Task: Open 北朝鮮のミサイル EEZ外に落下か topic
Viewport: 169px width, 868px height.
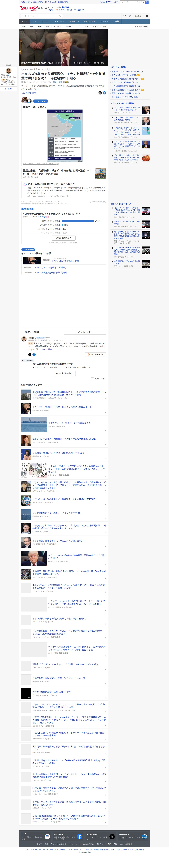Action: [x=126, y=71]
